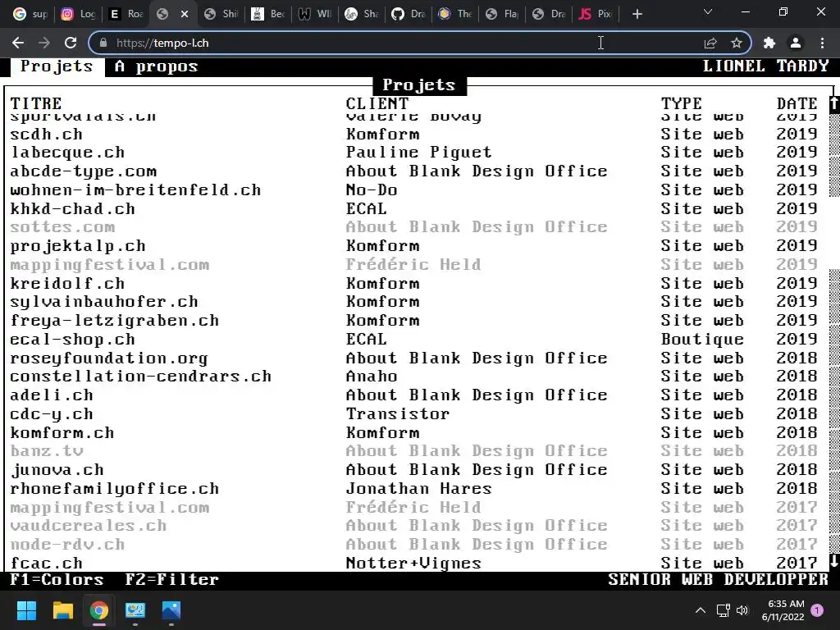This screenshot has width=840, height=630.
Task: Switch to the Instagram Log tab
Action: point(78,14)
